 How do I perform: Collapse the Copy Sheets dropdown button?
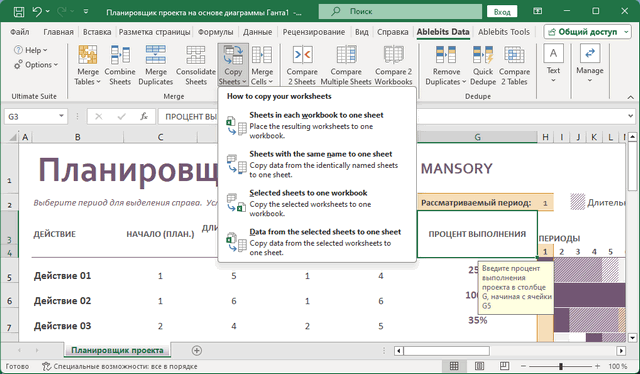coord(233,65)
